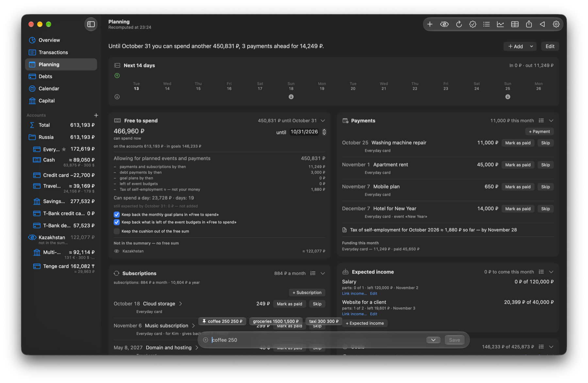The image size is (588, 383).
Task: Enable Keep the cushion out of the free sum
Action: (x=117, y=231)
